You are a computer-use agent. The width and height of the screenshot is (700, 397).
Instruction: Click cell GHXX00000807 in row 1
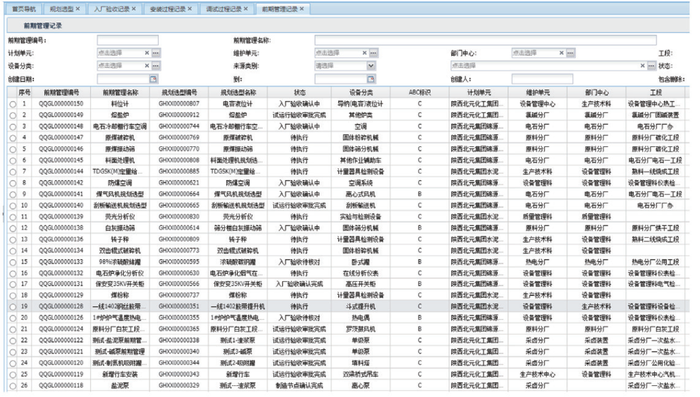tap(179, 104)
